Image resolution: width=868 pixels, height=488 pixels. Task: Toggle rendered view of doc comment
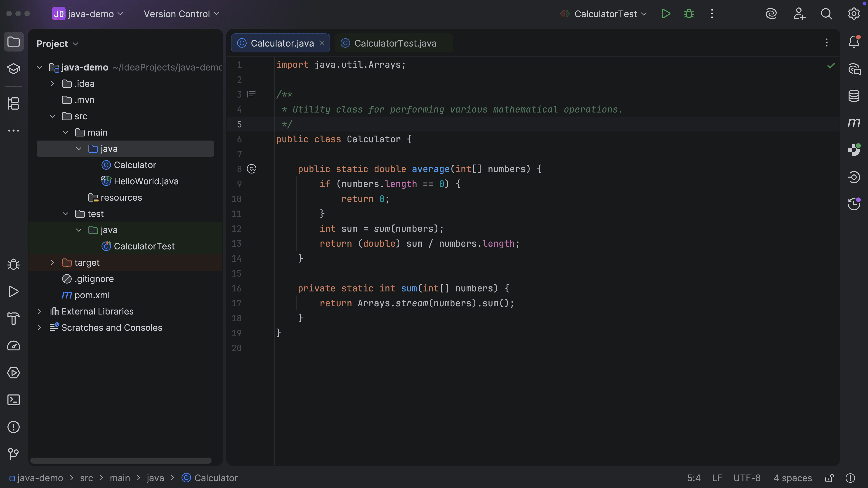[x=251, y=94]
